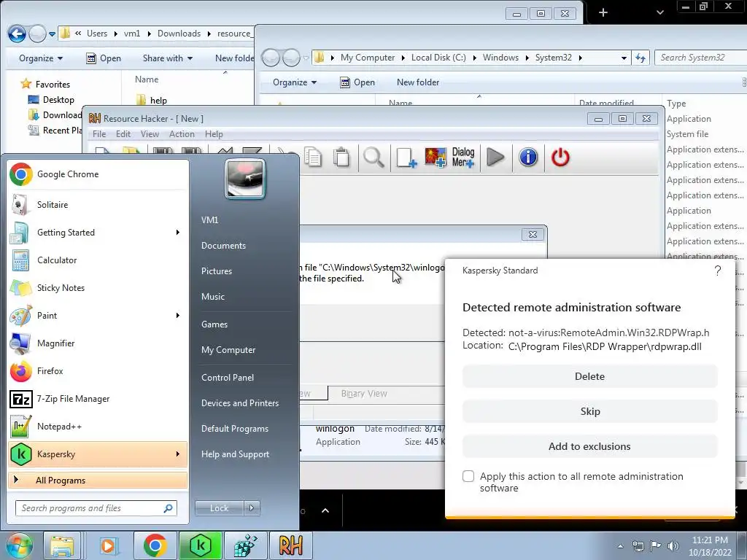The image size is (747, 560).
Task: Click the VM1 user account picture
Action: [x=245, y=179]
